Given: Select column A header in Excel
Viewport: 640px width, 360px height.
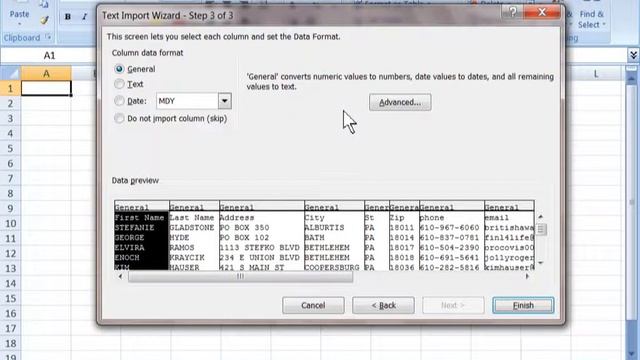Looking at the screenshot, I should click(46, 74).
